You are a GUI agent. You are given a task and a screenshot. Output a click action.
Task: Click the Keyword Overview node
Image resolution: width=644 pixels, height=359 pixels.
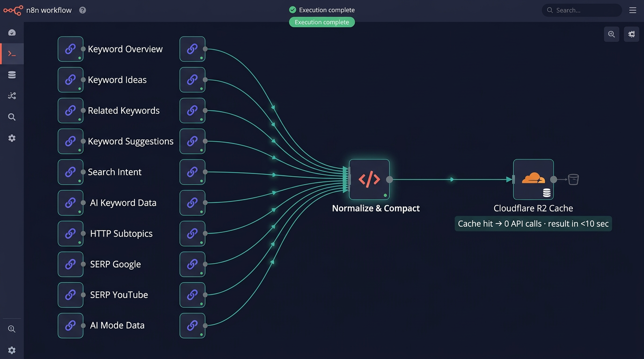pos(71,49)
